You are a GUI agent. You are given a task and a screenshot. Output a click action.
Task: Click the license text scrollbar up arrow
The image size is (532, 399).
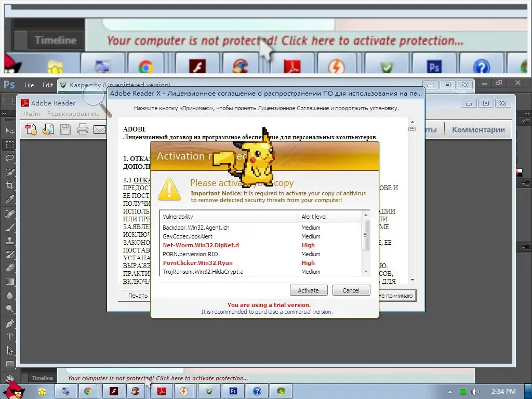tap(412, 122)
